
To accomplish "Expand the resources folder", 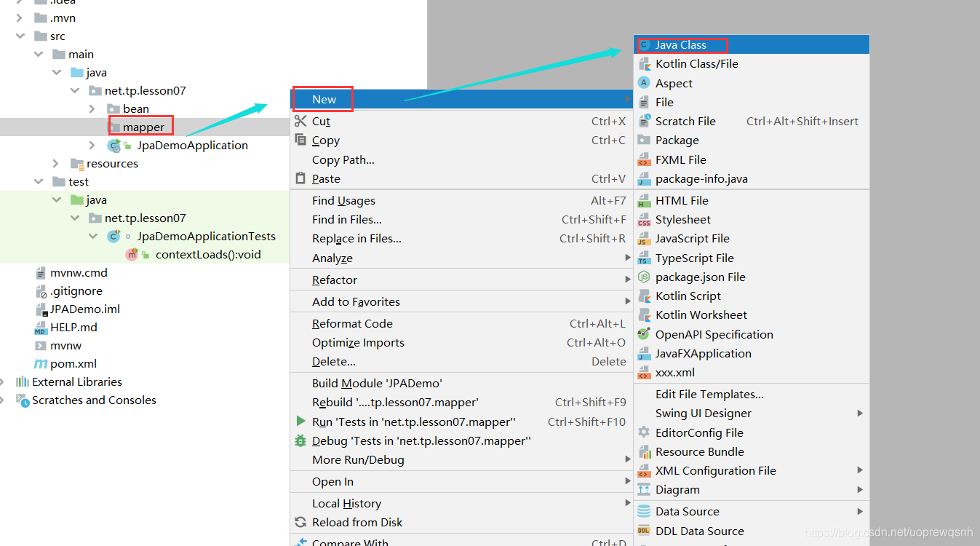I will (56, 164).
